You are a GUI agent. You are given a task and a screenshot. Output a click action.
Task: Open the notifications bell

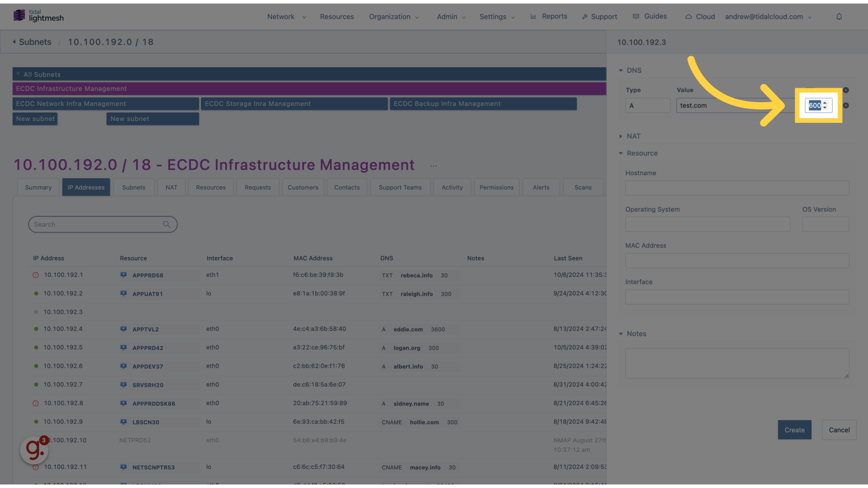pos(839,17)
